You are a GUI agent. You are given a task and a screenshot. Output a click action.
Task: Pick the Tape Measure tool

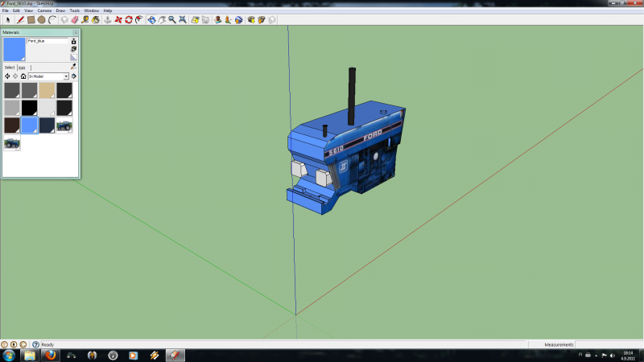tap(85, 19)
